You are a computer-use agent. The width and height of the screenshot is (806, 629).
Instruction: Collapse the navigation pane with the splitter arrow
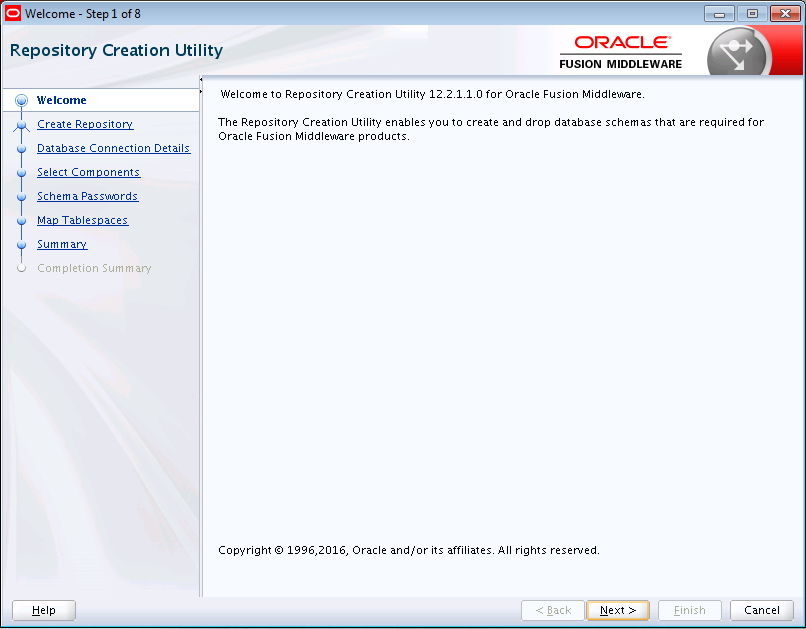[x=201, y=80]
